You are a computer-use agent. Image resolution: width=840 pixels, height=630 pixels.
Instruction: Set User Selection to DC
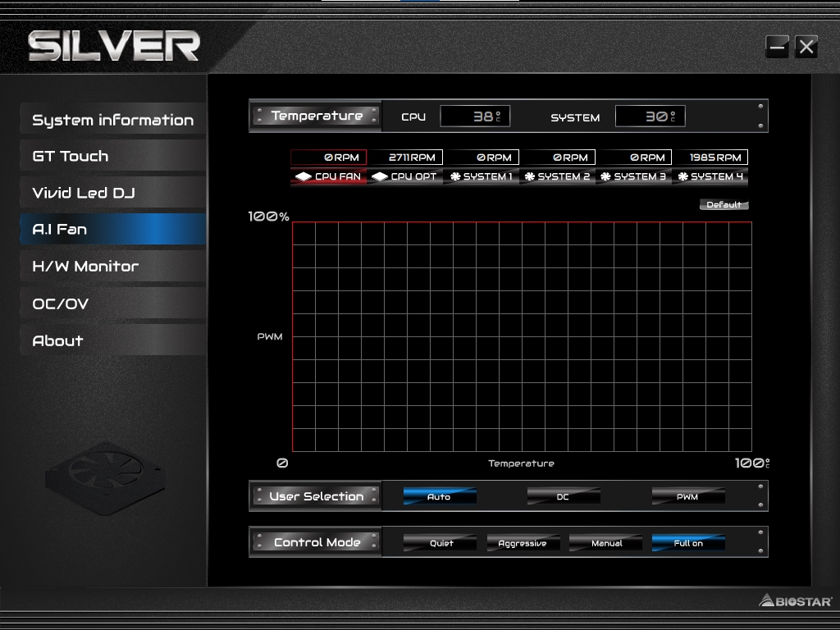point(563,496)
